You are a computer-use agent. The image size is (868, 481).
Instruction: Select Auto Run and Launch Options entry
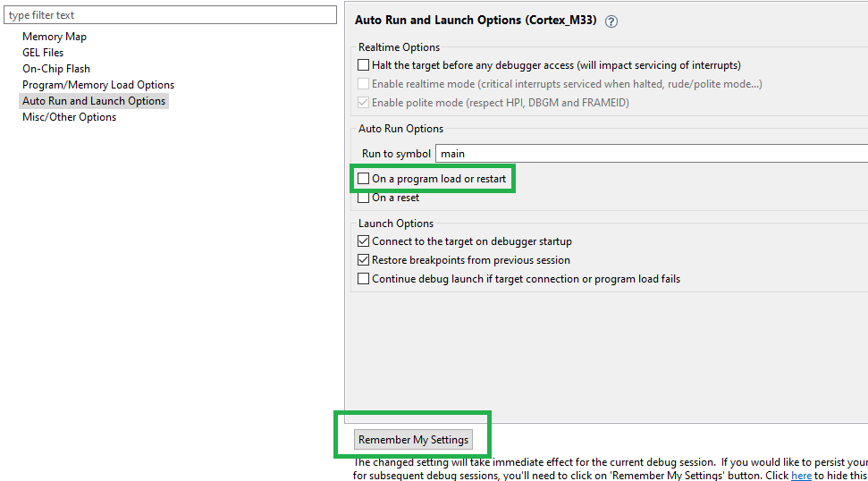[x=94, y=101]
